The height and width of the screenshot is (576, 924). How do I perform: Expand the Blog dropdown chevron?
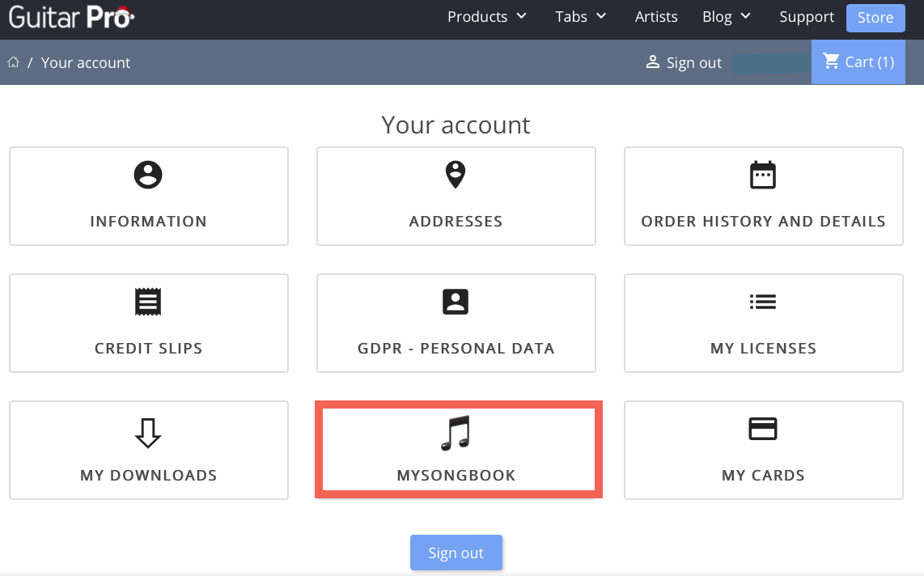745,16
